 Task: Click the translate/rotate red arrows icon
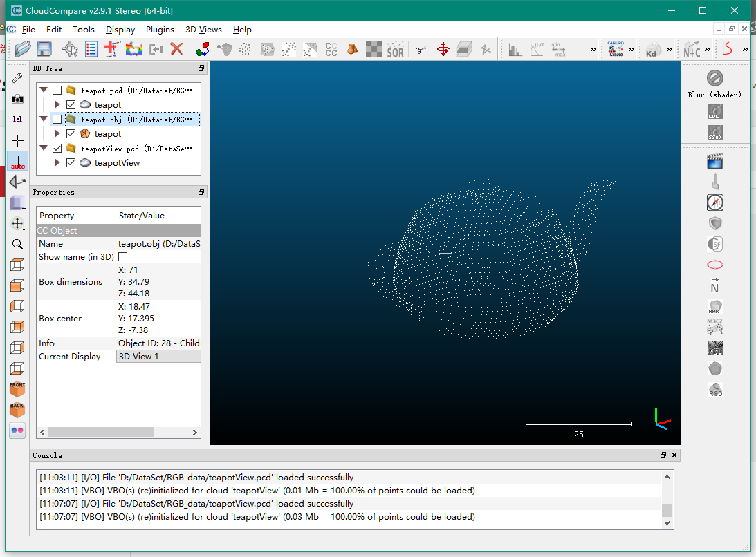click(x=443, y=49)
